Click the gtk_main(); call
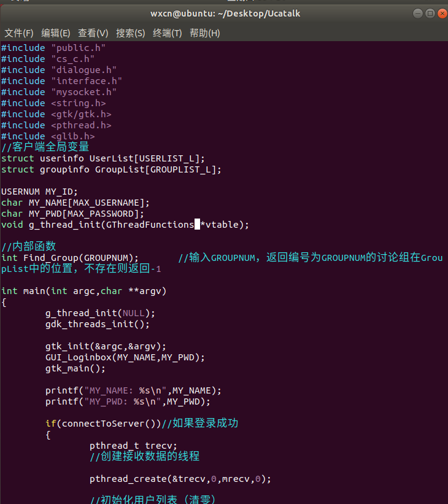Screen dimensions: 448x504 tap(75, 368)
